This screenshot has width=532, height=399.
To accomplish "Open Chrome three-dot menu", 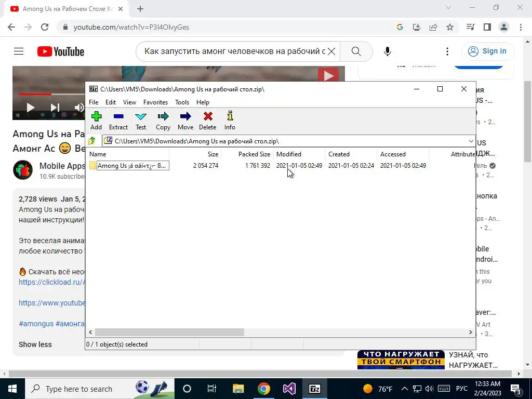I will coord(521,27).
